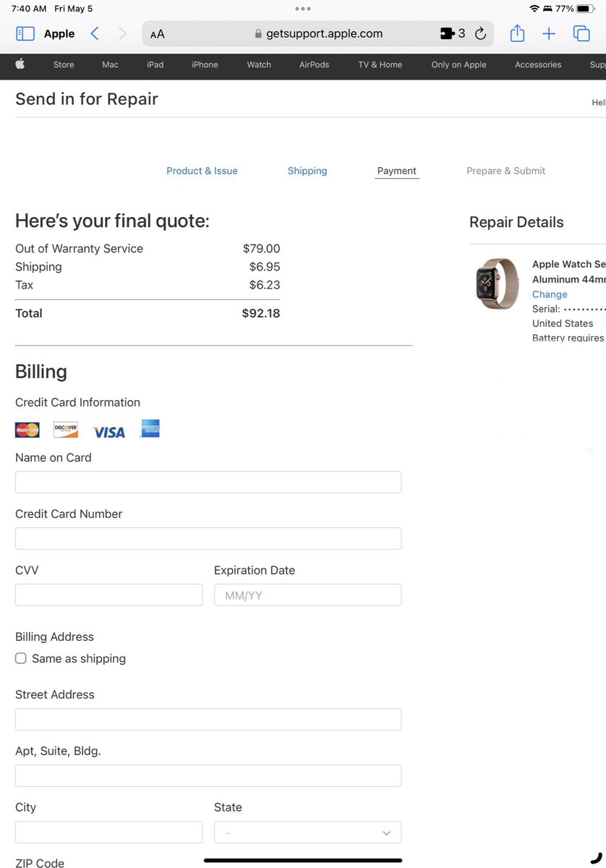
Task: Open Accessories in the navigation
Action: pos(538,64)
